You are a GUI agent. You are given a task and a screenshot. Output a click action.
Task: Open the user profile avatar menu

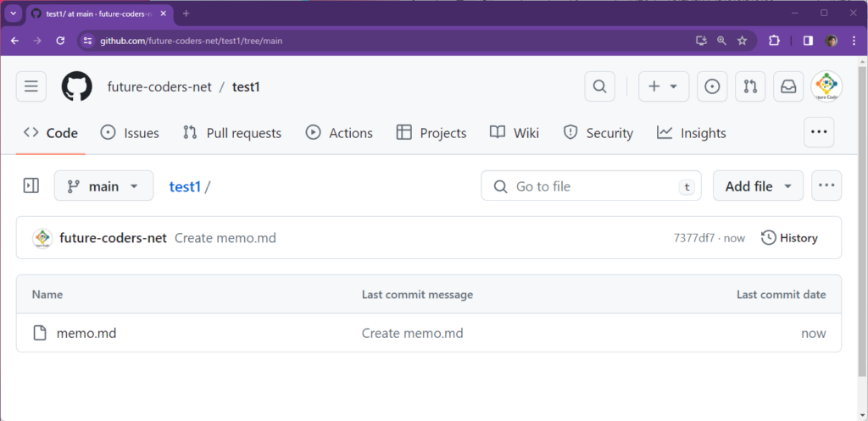pyautogui.click(x=826, y=86)
